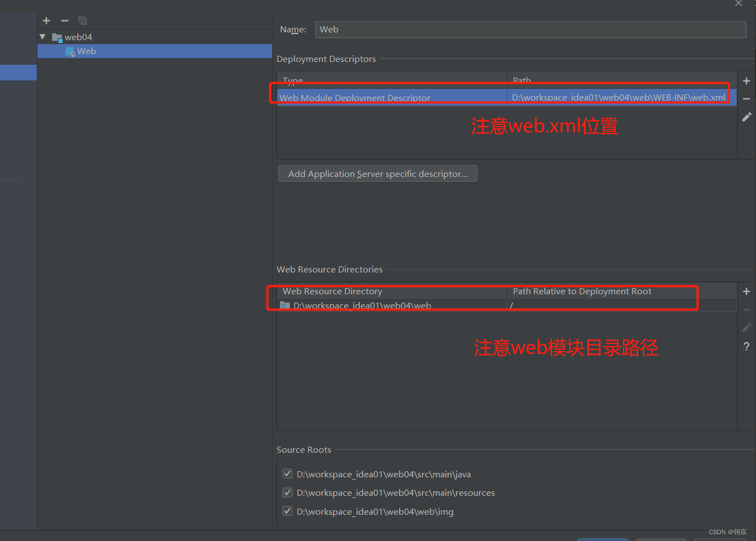Screen dimensions: 756x541
Task: Edit the web resource directory with the pencil icon
Action: [x=747, y=328]
